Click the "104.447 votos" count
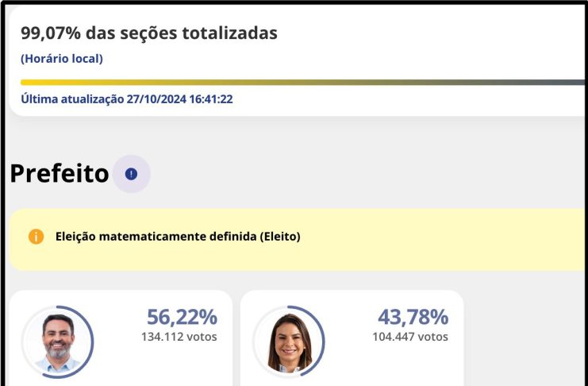The image size is (588, 386). pyautogui.click(x=409, y=337)
